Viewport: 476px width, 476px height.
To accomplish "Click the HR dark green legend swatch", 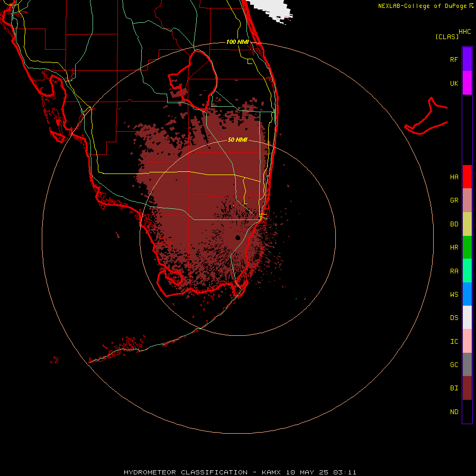I will (x=467, y=248).
